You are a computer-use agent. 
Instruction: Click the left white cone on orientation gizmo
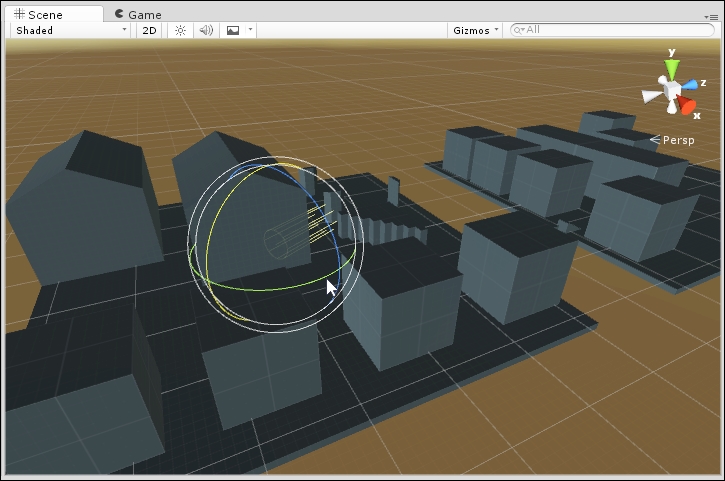(651, 96)
